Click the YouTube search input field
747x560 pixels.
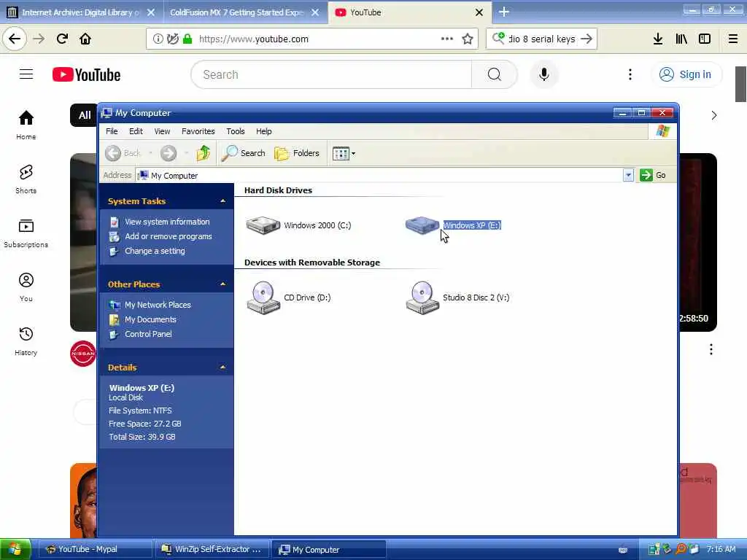coord(332,75)
